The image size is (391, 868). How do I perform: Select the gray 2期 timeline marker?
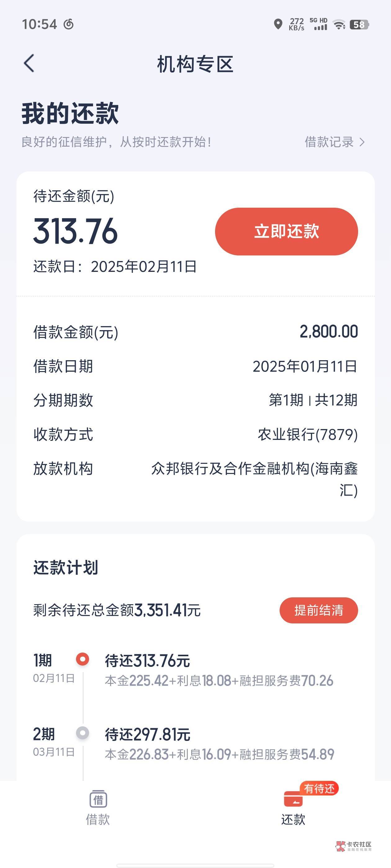[x=83, y=733]
